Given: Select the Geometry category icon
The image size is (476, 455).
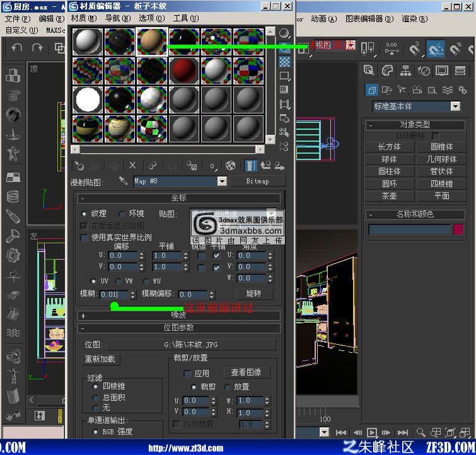Looking at the screenshot, I should click(371, 90).
